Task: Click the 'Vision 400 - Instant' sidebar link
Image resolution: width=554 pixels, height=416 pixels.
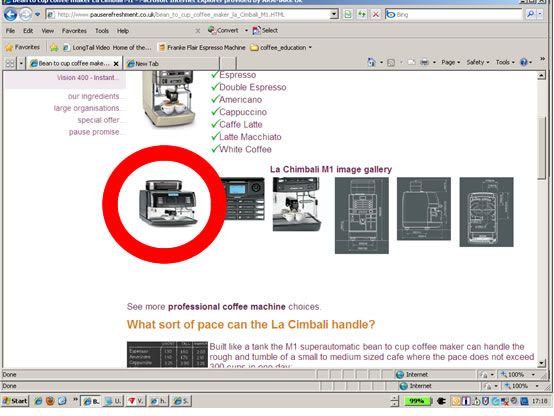Action: (88, 78)
